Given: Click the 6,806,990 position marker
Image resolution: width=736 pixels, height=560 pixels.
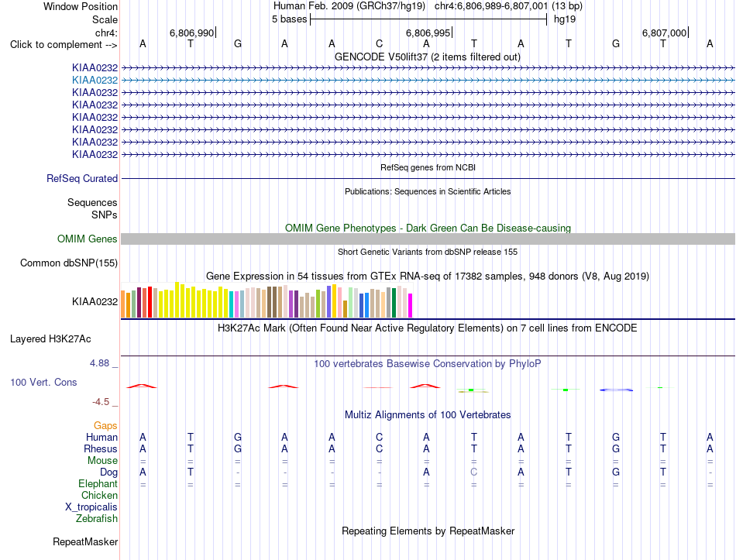Looking at the screenshot, I should click(191, 33).
